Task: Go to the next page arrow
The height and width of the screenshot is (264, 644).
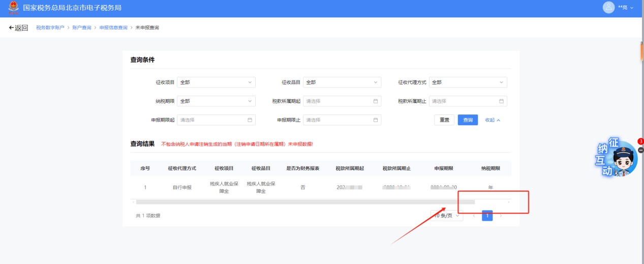Action: [x=501, y=216]
